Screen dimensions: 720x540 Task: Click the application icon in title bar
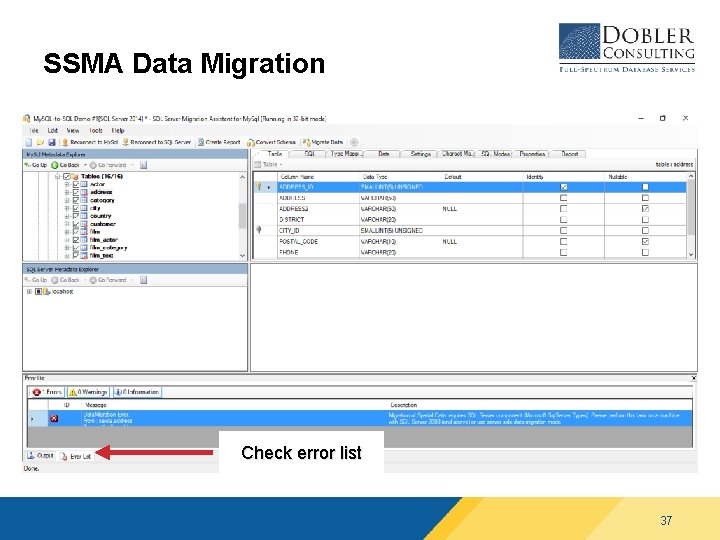click(x=27, y=118)
